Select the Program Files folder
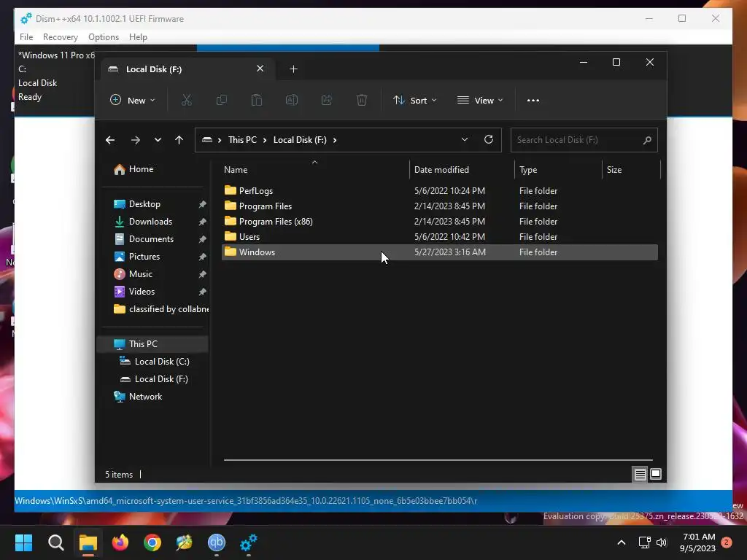The width and height of the screenshot is (747, 560). coord(440,206)
